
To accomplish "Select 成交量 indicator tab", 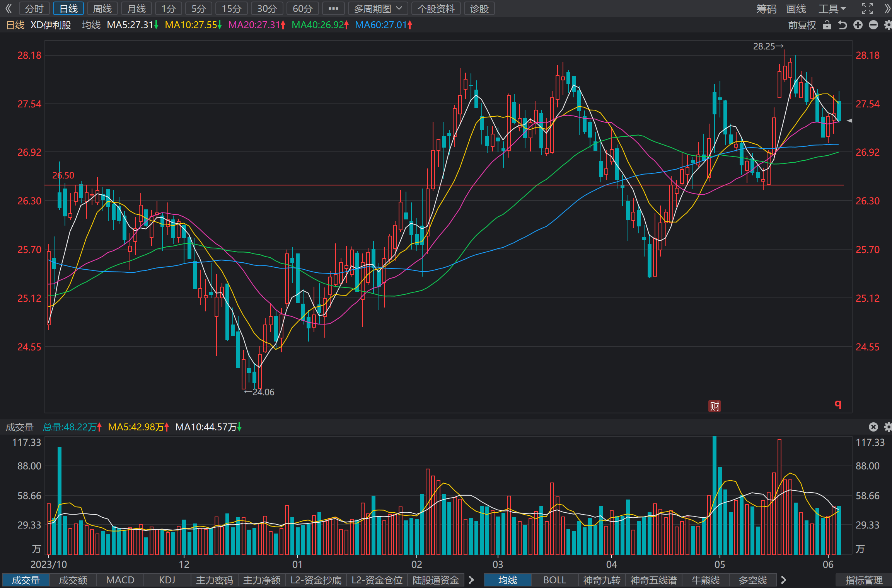I will click(26, 580).
